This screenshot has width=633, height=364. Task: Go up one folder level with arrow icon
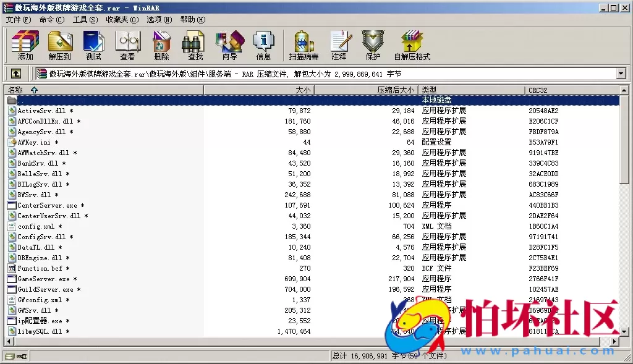pos(16,73)
